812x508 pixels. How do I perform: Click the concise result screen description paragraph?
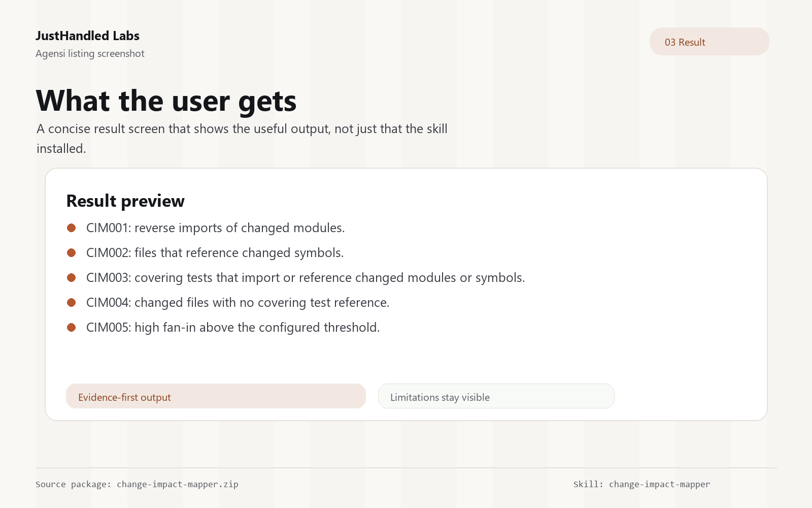pos(242,139)
